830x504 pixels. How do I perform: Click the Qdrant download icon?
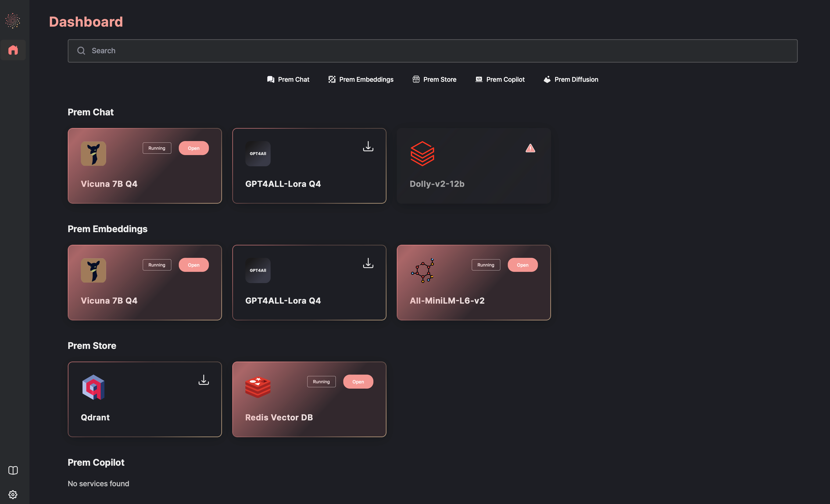point(204,380)
